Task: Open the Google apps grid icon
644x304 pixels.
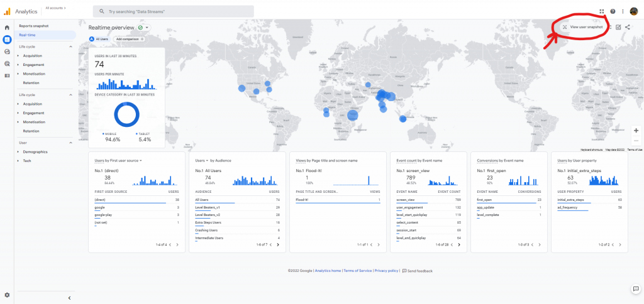Action: tap(602, 11)
